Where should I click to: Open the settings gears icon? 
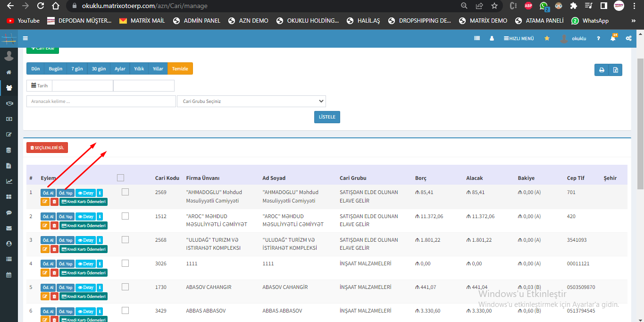(x=628, y=38)
